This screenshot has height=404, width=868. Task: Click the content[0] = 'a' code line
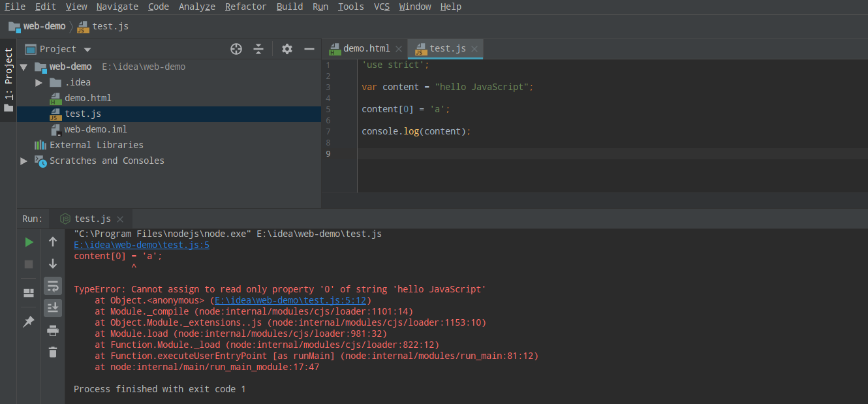coord(406,109)
